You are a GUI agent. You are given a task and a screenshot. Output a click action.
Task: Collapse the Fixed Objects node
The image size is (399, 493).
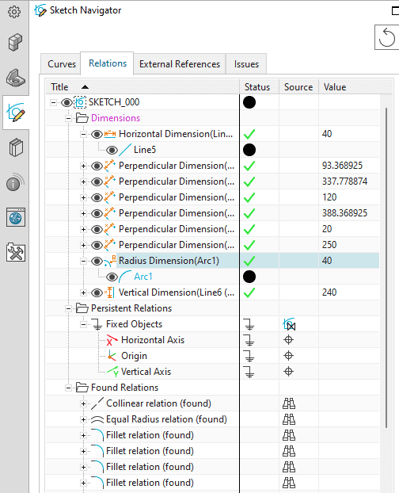tap(83, 324)
